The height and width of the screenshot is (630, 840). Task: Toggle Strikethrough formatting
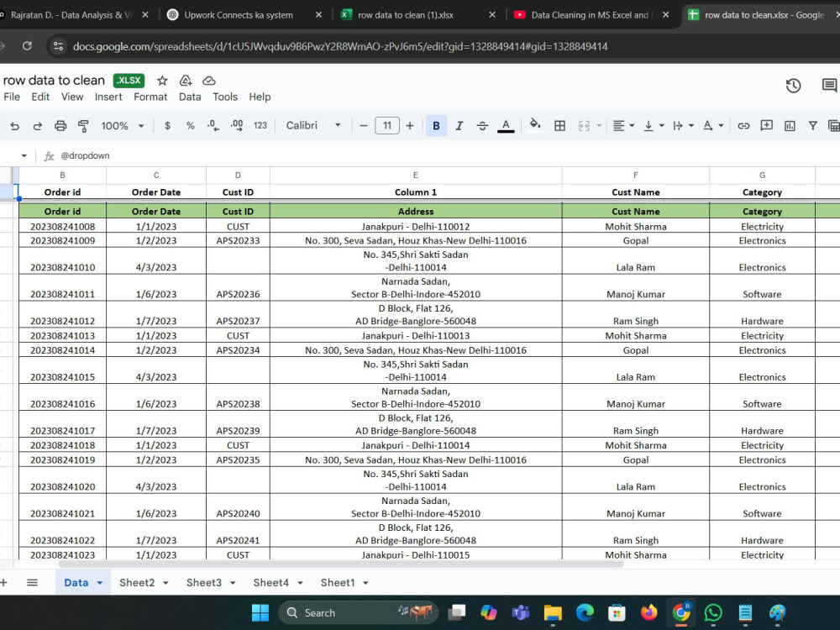click(x=482, y=126)
